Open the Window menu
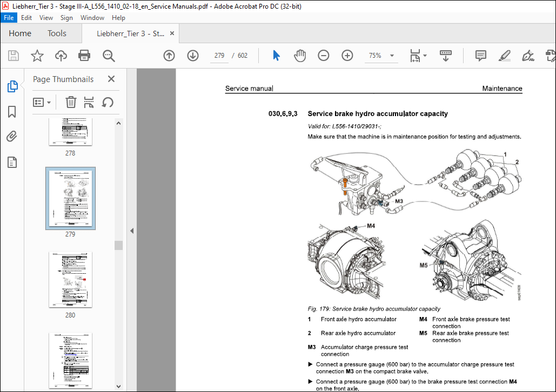The height and width of the screenshot is (392, 556). 92,18
